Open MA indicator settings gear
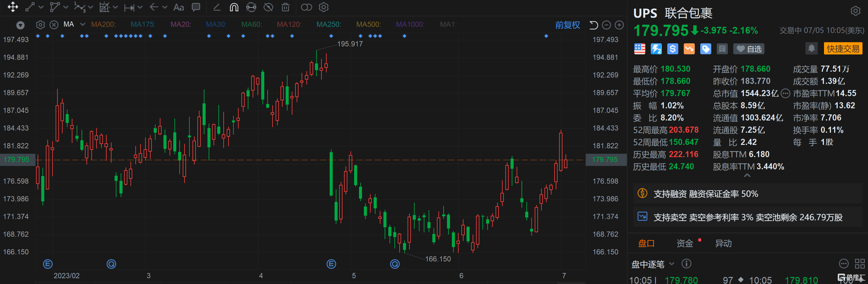868x284 pixels. pos(40,25)
